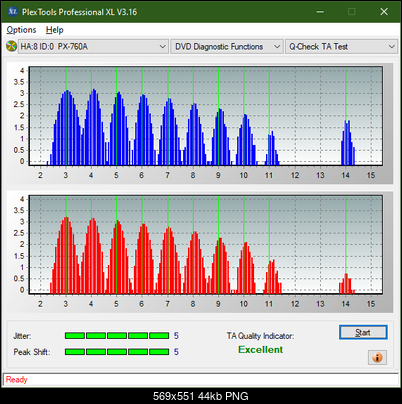This screenshot has width=402, height=404.
Task: Expand the Q-Check TA Test dropdown
Action: click(341, 47)
